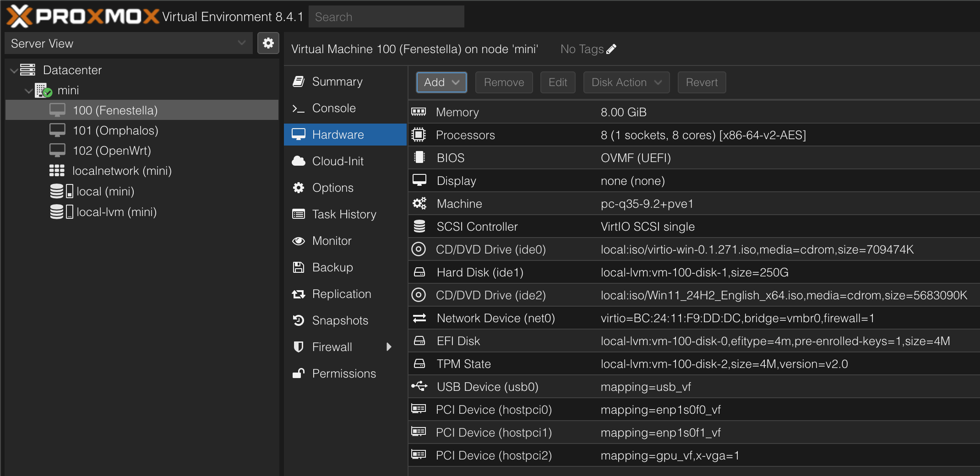Open the Server View gear settings
The height and width of the screenshot is (476, 980).
click(x=268, y=43)
